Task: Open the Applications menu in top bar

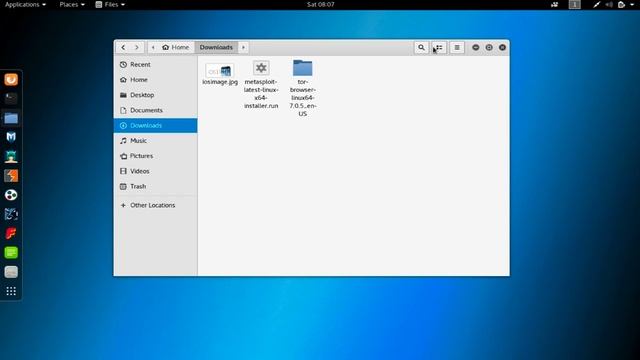Action: [x=25, y=4]
